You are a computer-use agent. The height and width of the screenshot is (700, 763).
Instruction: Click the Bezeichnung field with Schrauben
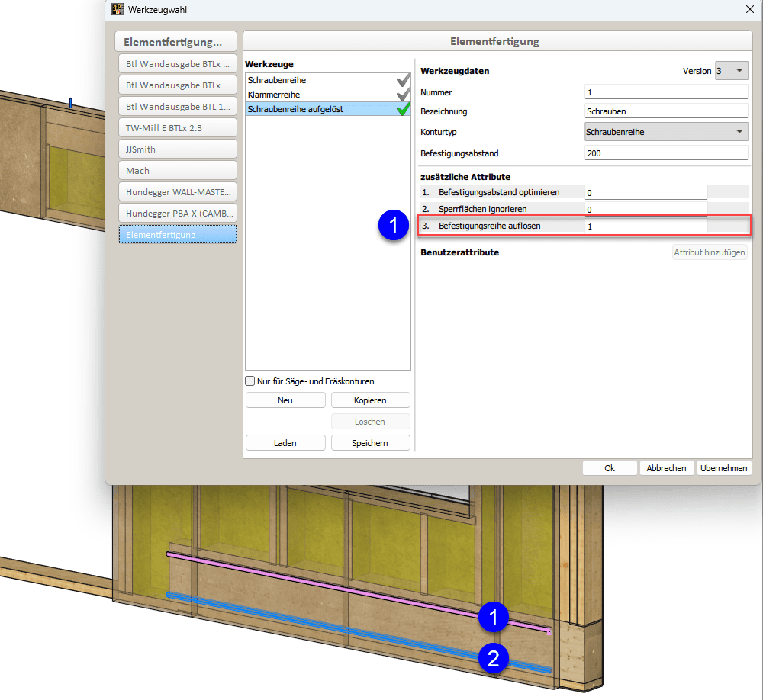tap(666, 111)
